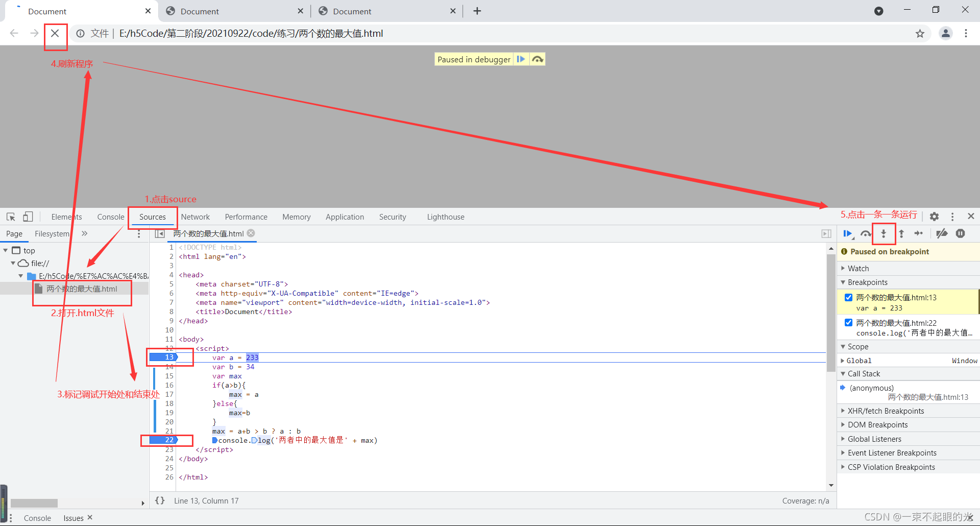The width and height of the screenshot is (980, 526).
Task: Toggle breakpoint on line 22 gutter
Action: 163,440
